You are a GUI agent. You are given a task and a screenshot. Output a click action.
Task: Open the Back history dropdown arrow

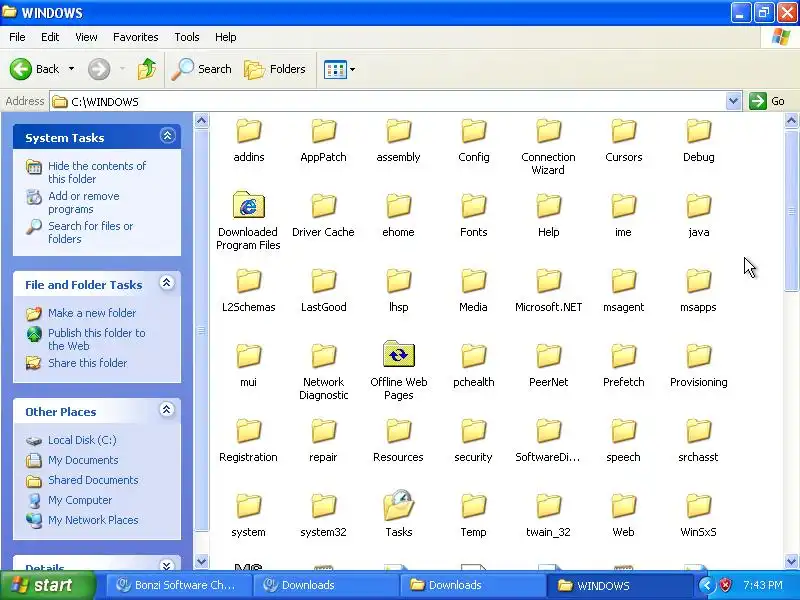[x=71, y=69]
